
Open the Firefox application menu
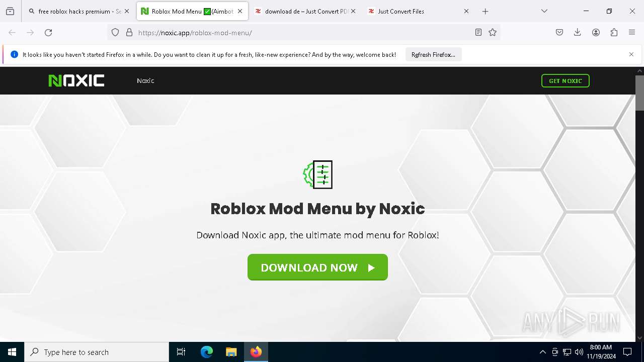632,33
